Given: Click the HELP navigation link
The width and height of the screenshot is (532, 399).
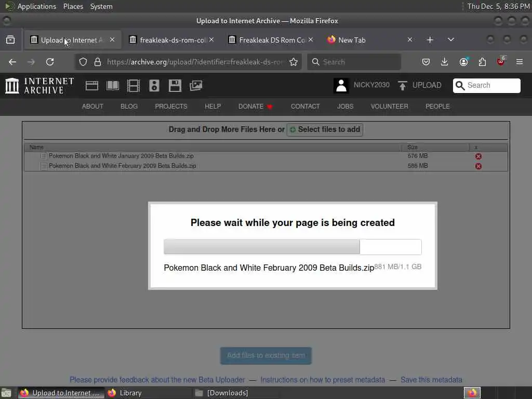Looking at the screenshot, I should (212, 107).
